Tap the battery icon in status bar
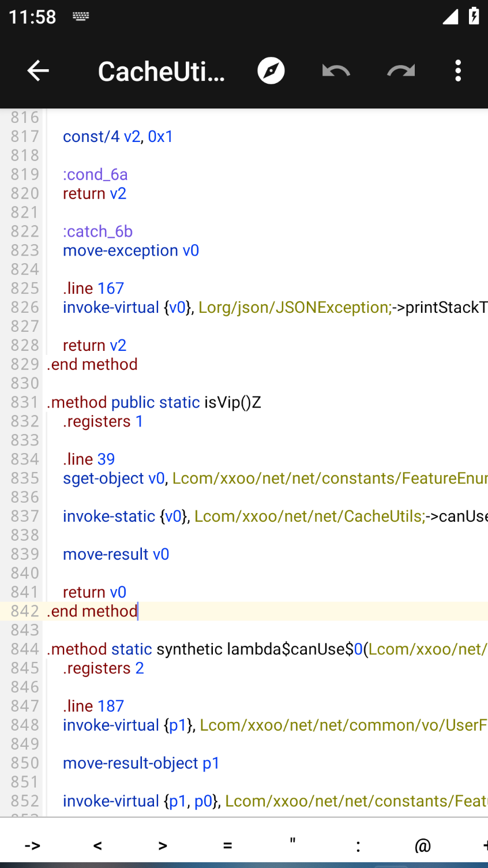This screenshot has width=488, height=868. coord(474,16)
